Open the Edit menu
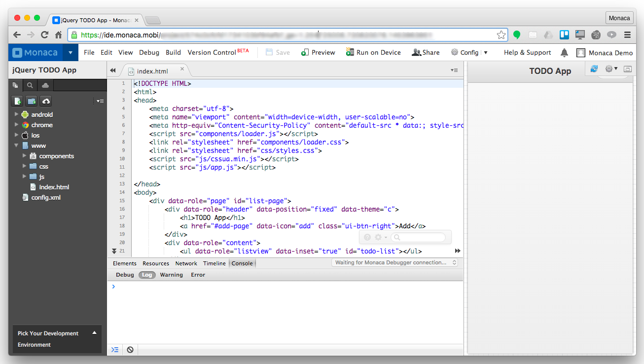 (x=107, y=52)
